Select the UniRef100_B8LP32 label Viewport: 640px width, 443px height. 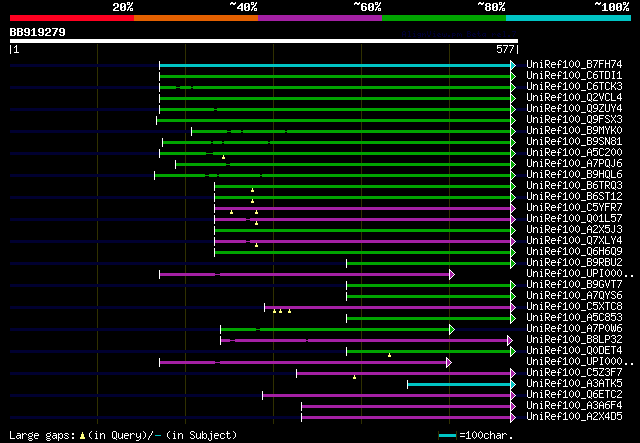574,339
